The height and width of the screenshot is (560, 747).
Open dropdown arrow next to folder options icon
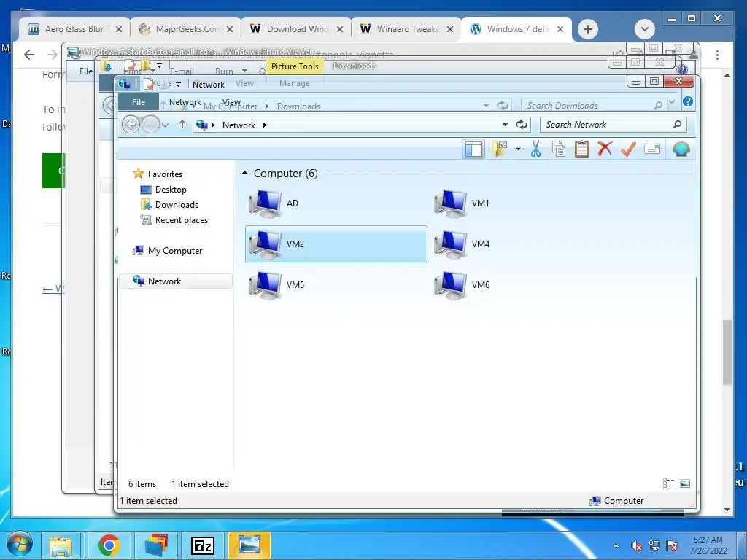518,149
